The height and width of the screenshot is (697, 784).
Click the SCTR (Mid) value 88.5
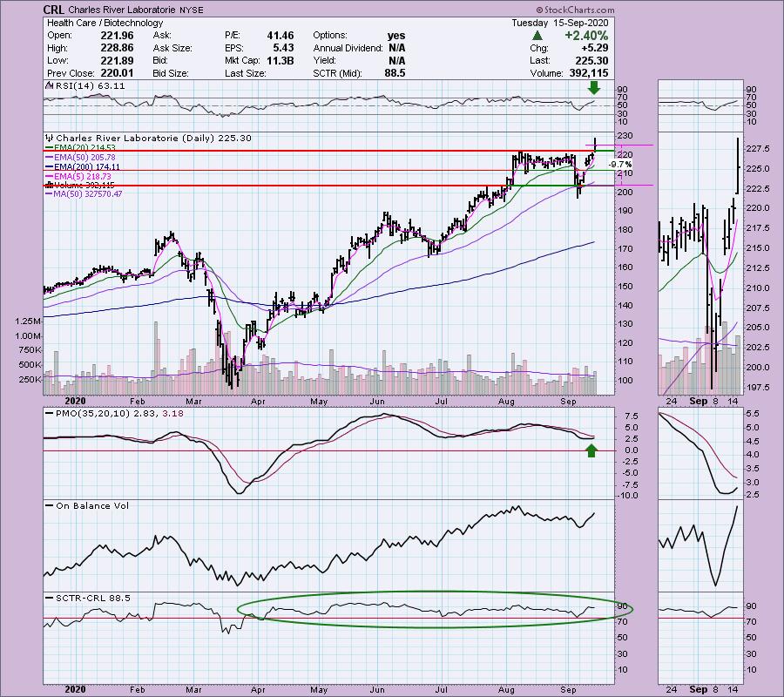(395, 73)
